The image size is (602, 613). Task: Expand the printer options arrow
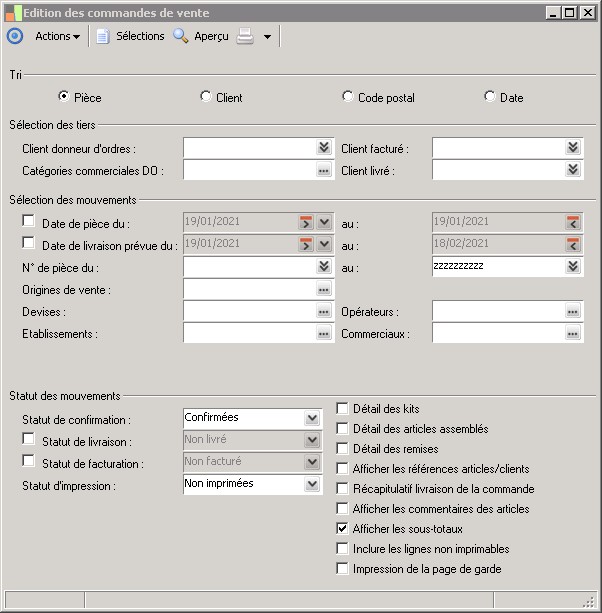click(x=267, y=37)
